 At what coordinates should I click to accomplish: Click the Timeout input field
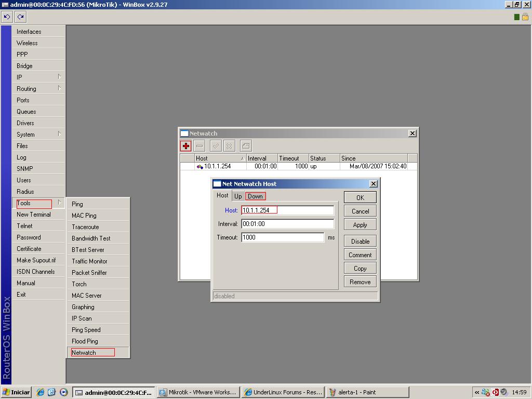point(283,237)
